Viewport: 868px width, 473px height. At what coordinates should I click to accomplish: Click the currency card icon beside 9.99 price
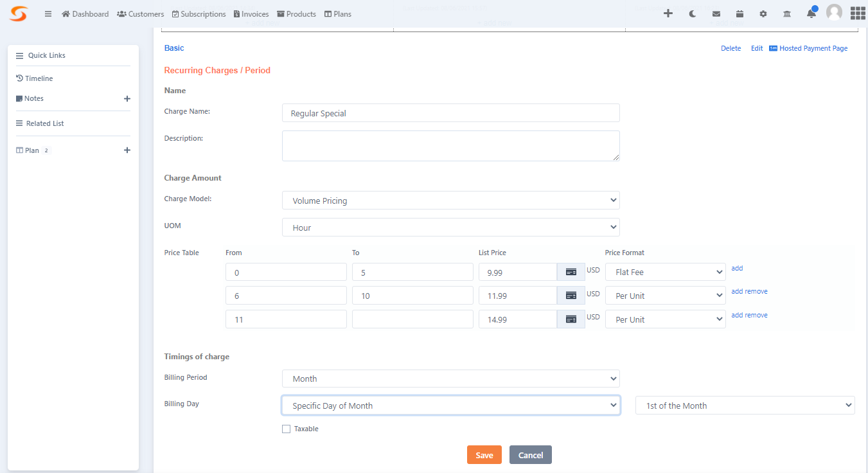[x=571, y=271]
